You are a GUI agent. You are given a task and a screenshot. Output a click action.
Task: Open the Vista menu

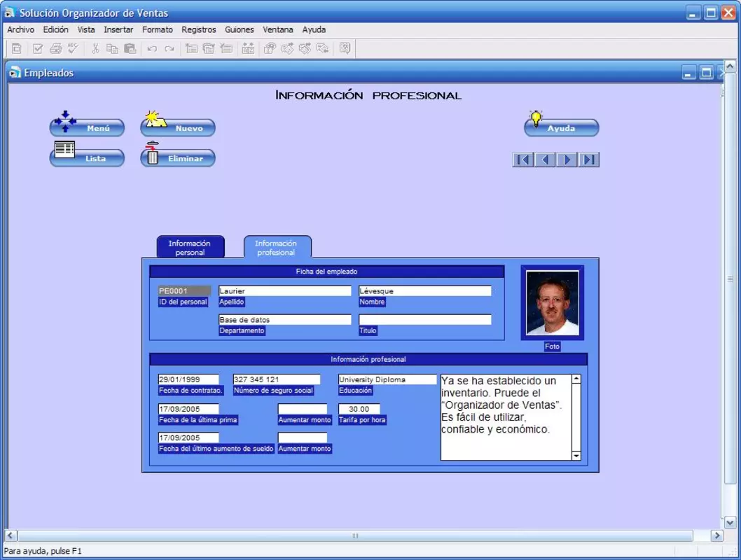tap(86, 29)
